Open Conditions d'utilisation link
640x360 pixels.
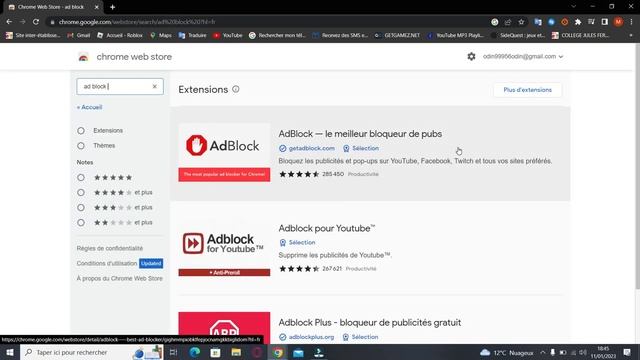[x=107, y=263]
